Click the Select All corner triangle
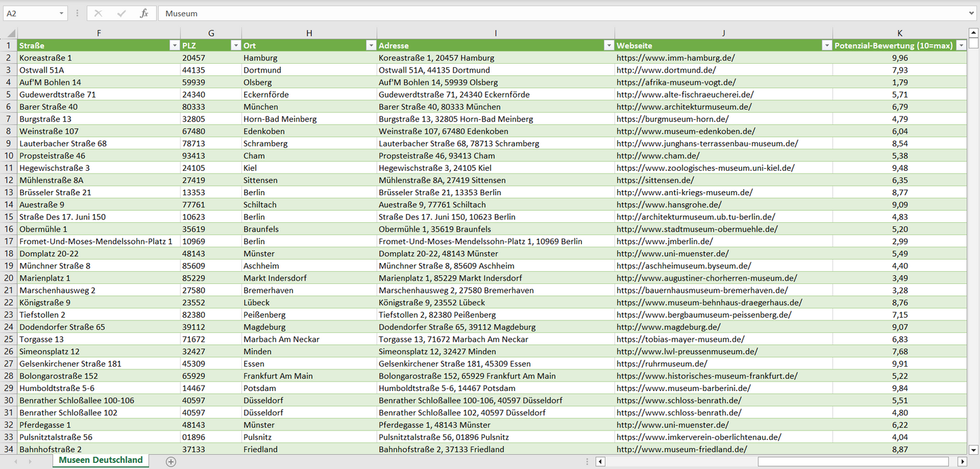The width and height of the screenshot is (980, 469). (9, 33)
